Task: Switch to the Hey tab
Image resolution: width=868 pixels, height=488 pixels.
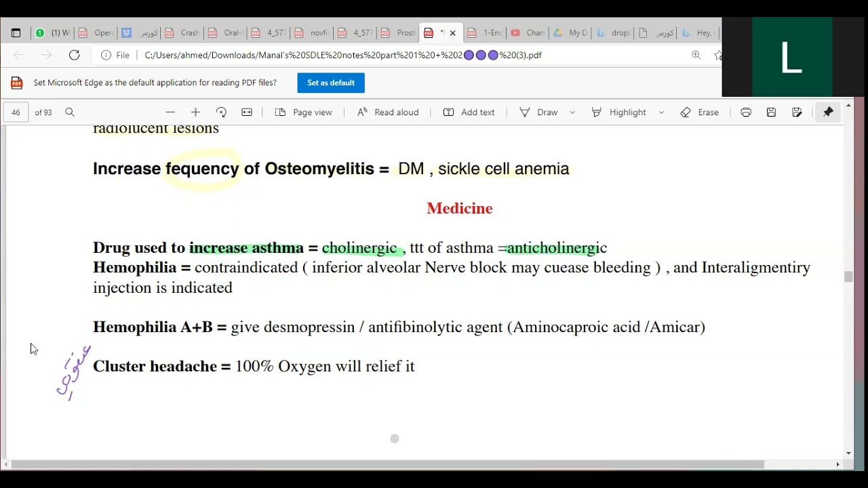Action: 700,33
